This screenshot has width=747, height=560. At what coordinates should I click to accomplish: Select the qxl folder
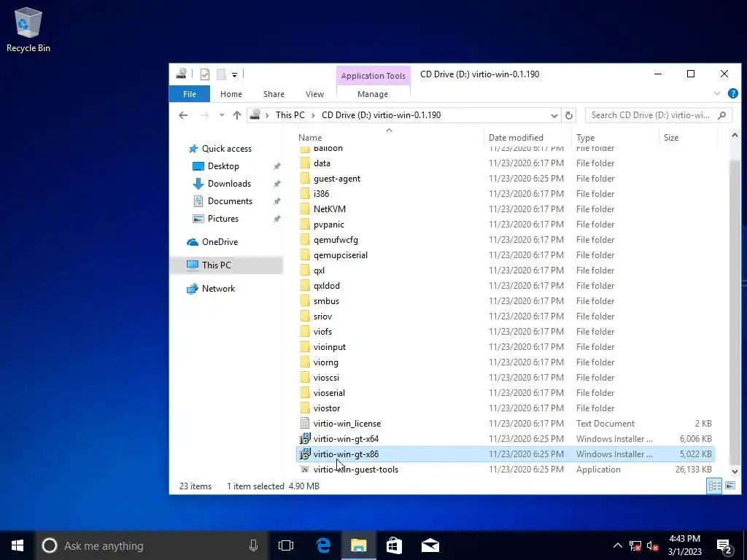pos(320,271)
